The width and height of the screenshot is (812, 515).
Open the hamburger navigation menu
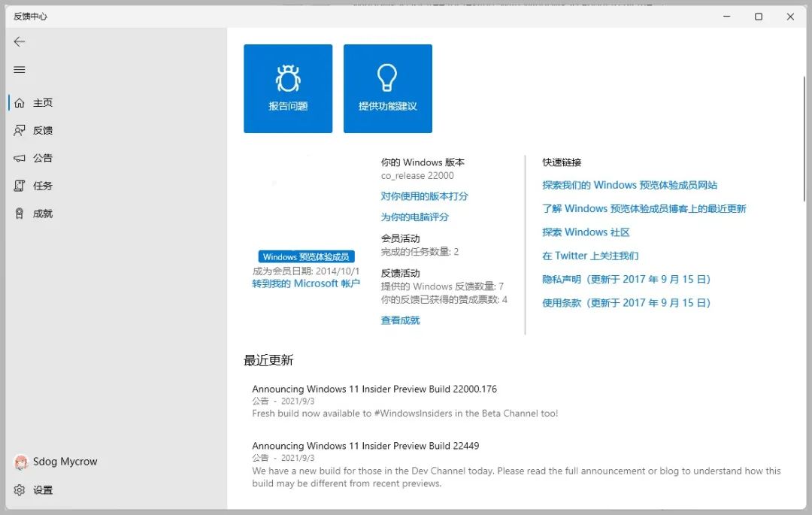click(20, 70)
